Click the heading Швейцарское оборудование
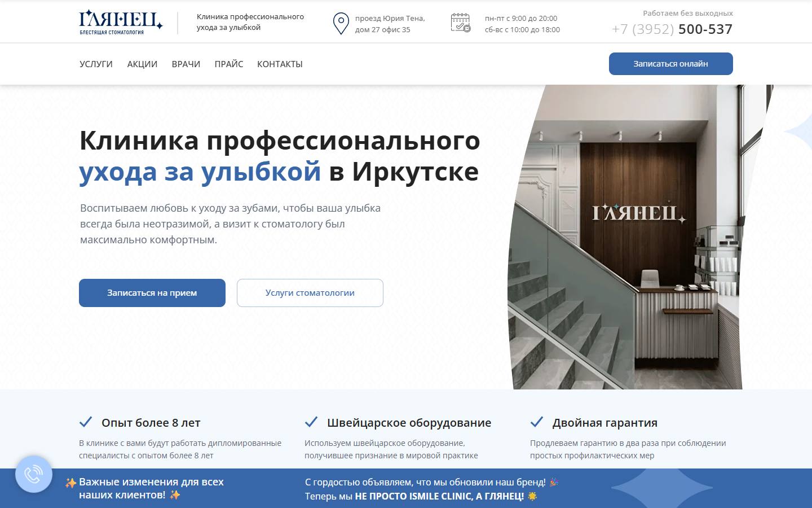The width and height of the screenshot is (812, 508). (x=409, y=423)
